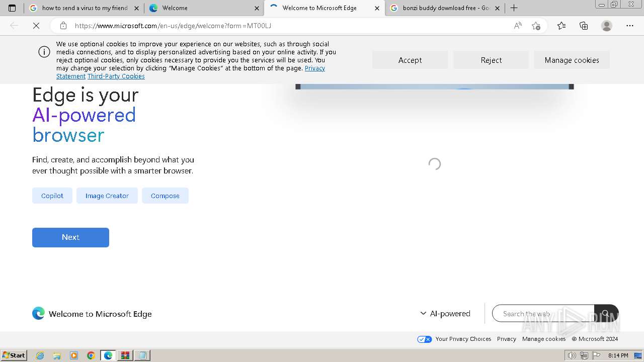
Task: Open the notepad taskbar button
Action: pos(142,355)
